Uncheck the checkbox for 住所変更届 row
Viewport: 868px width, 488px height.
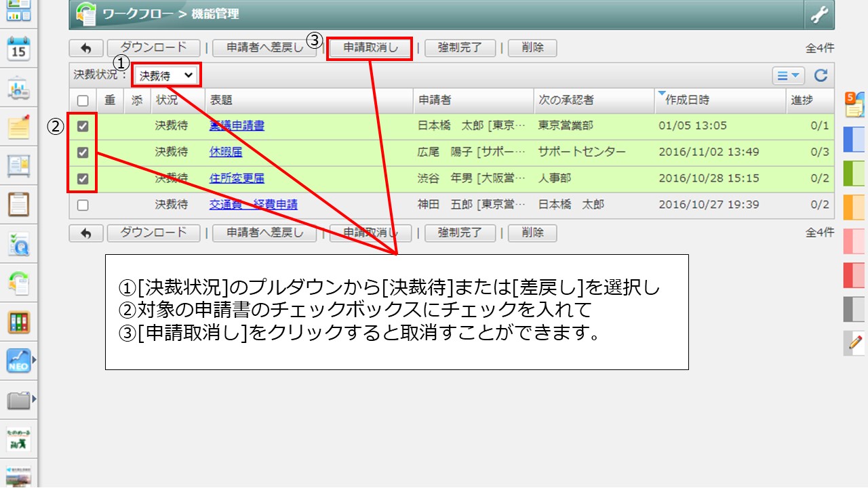tap(83, 179)
